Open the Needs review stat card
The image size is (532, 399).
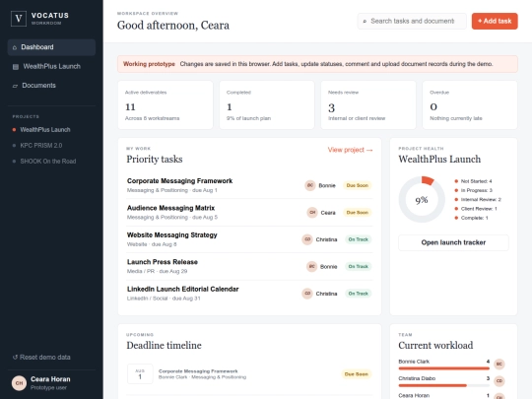(368, 104)
